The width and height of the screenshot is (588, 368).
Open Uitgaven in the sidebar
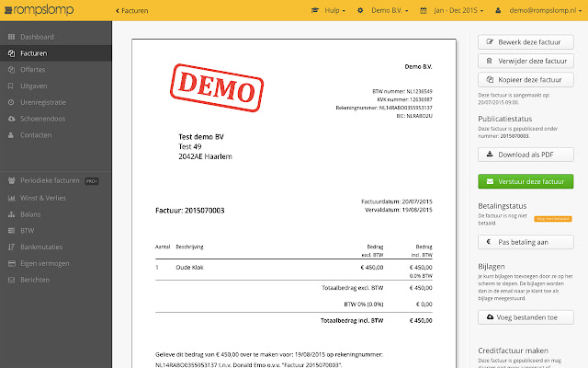pyautogui.click(x=56, y=86)
